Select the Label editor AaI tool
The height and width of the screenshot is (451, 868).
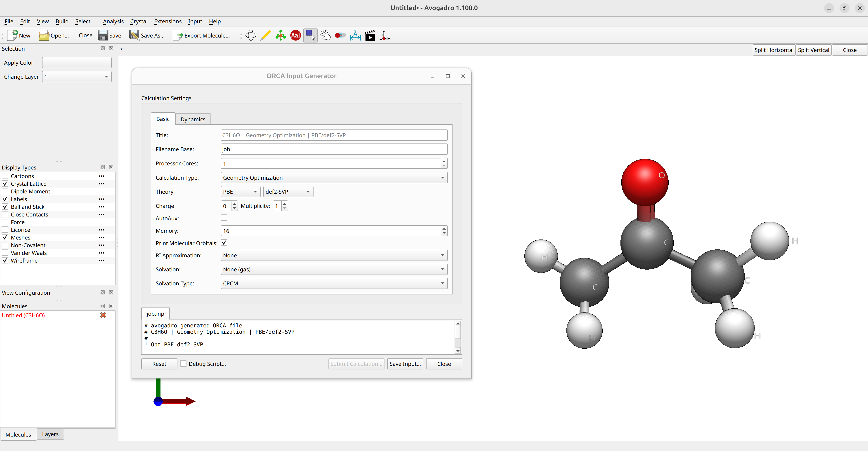(295, 35)
